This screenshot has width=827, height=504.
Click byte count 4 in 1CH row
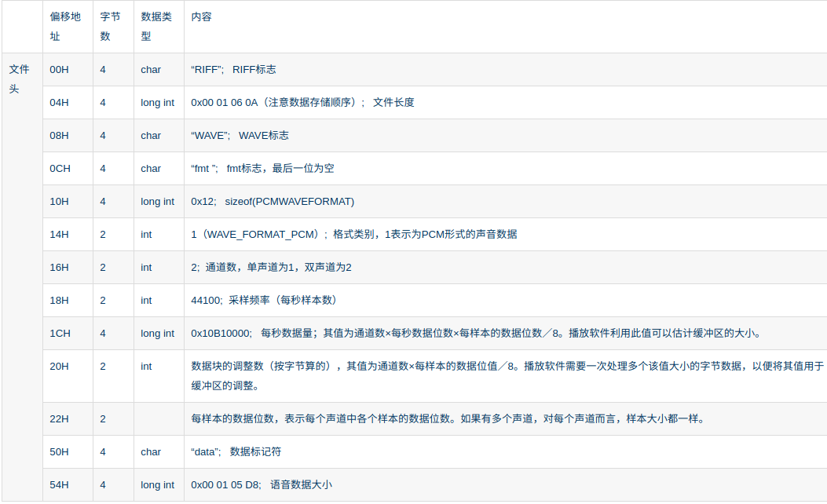[103, 333]
